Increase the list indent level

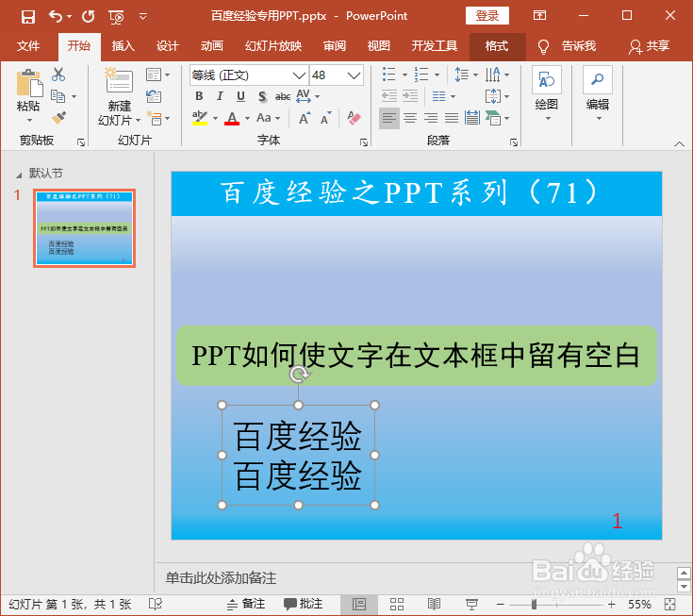[410, 96]
